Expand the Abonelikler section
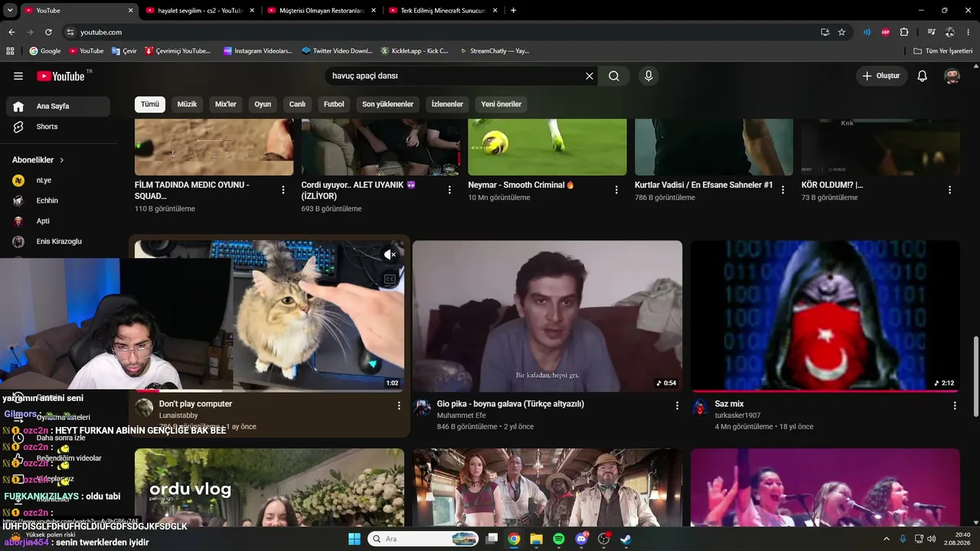 [38, 160]
